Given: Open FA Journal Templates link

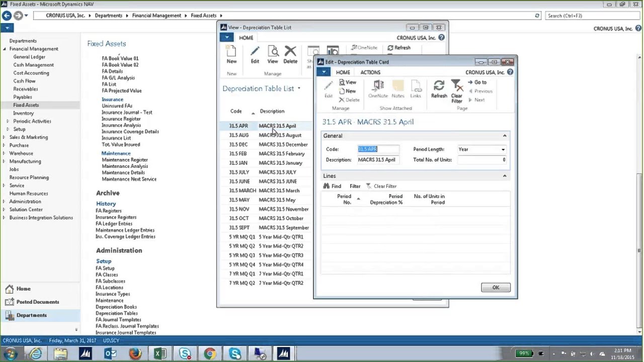Looking at the screenshot, I should [x=118, y=320].
